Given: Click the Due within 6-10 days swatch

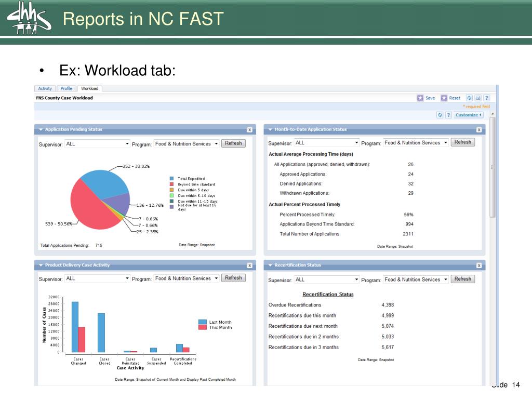Looking at the screenshot, I should pyautogui.click(x=171, y=195).
